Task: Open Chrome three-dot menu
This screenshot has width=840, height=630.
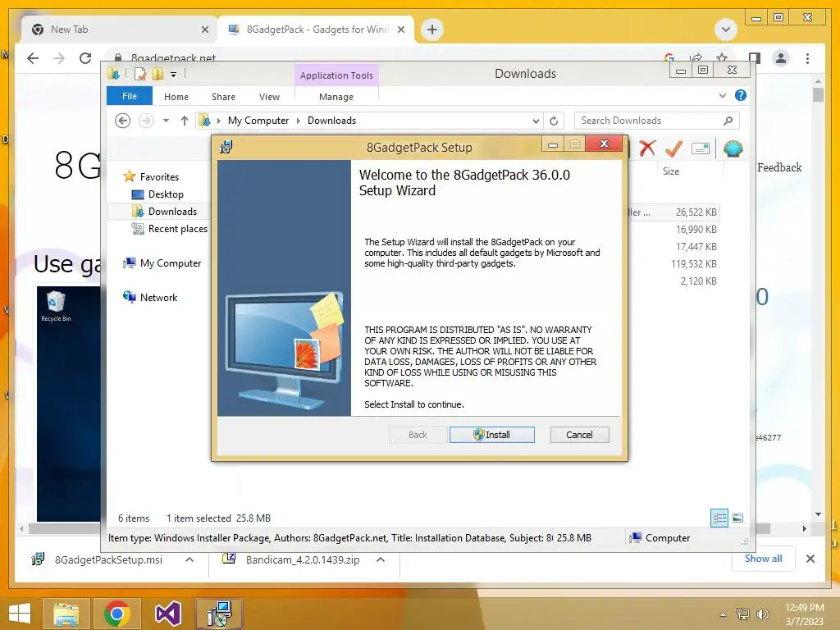Action: pos(807,58)
